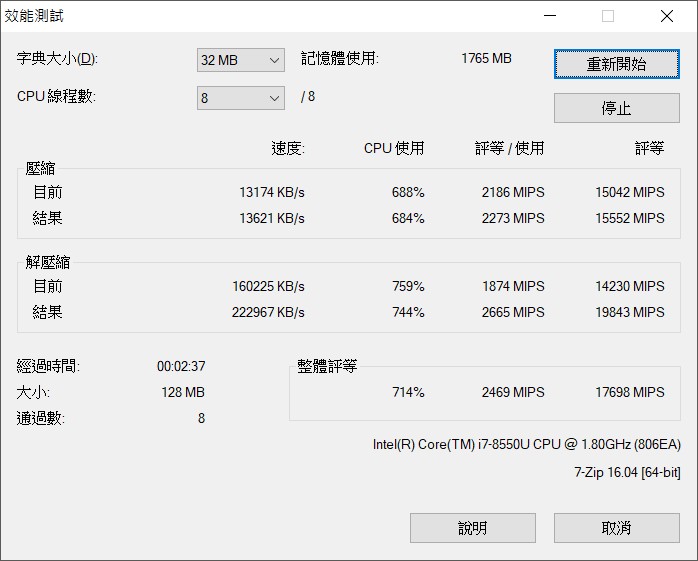Click compression current speed 13174 KB/s

[272, 192]
